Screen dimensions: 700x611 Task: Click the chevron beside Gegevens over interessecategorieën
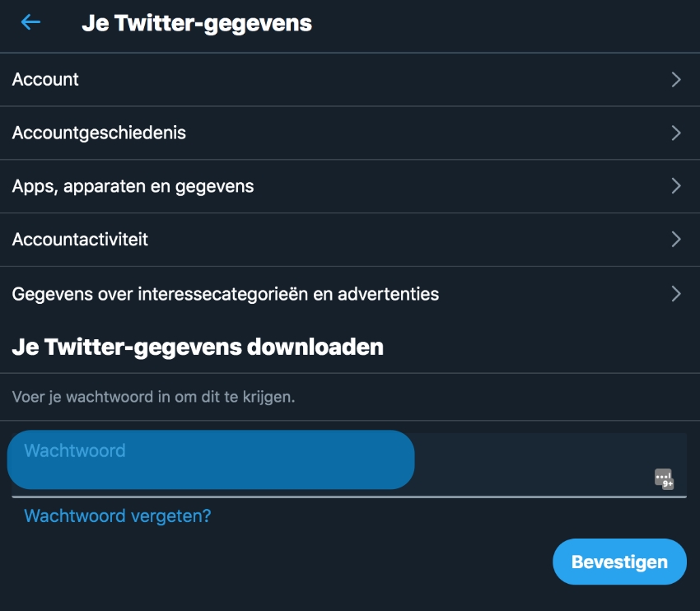click(x=676, y=293)
